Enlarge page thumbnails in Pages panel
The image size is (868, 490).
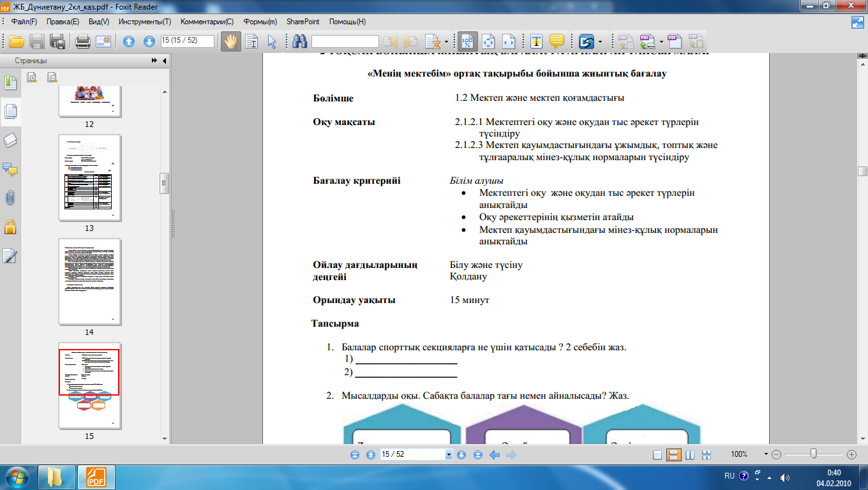32,78
